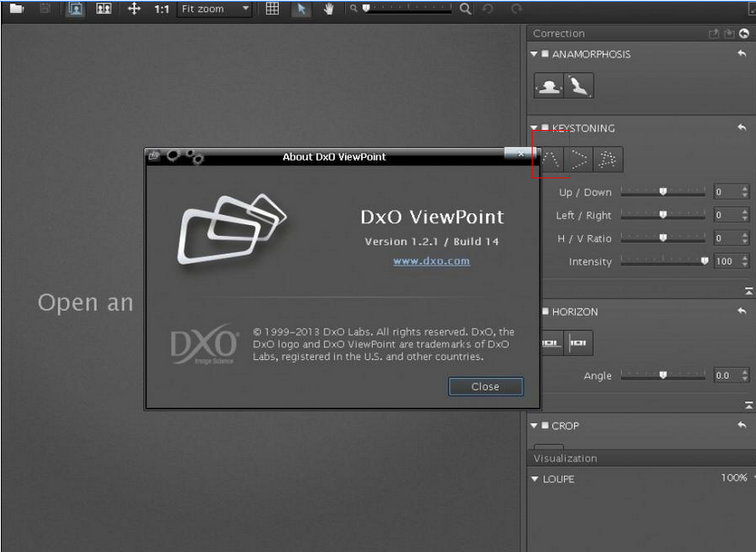Click the fit-on-screen arrows icon

tap(133, 8)
